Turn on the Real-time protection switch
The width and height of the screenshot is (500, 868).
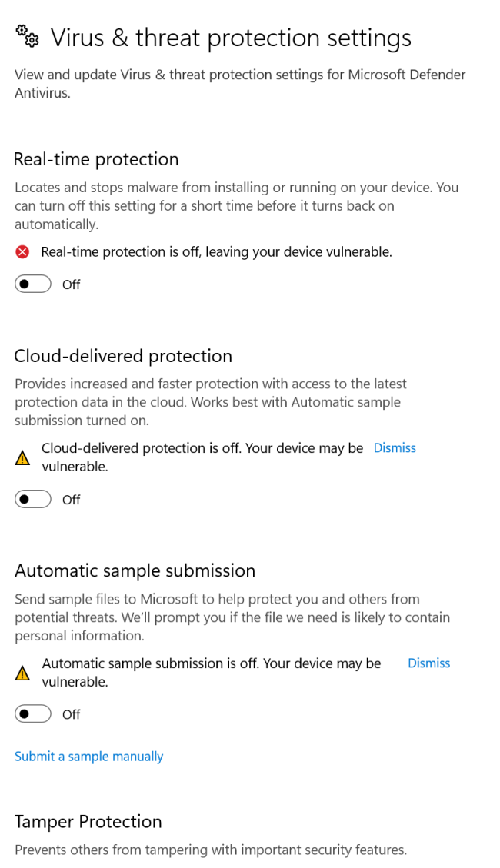coord(33,284)
